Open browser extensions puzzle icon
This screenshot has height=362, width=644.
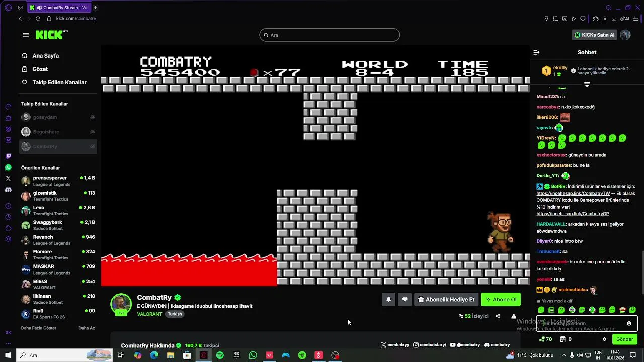596,19
